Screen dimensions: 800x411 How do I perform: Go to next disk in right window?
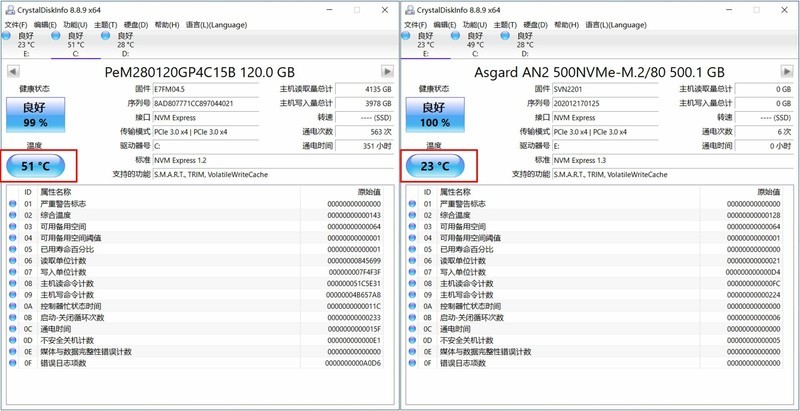[787, 71]
